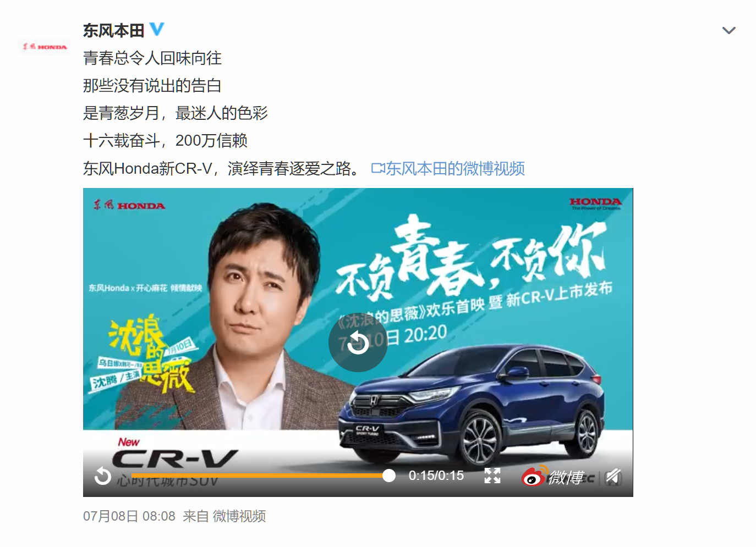The width and height of the screenshot is (756, 547).
Task: Click the red HONDA logo in video corner
Action: [595, 204]
